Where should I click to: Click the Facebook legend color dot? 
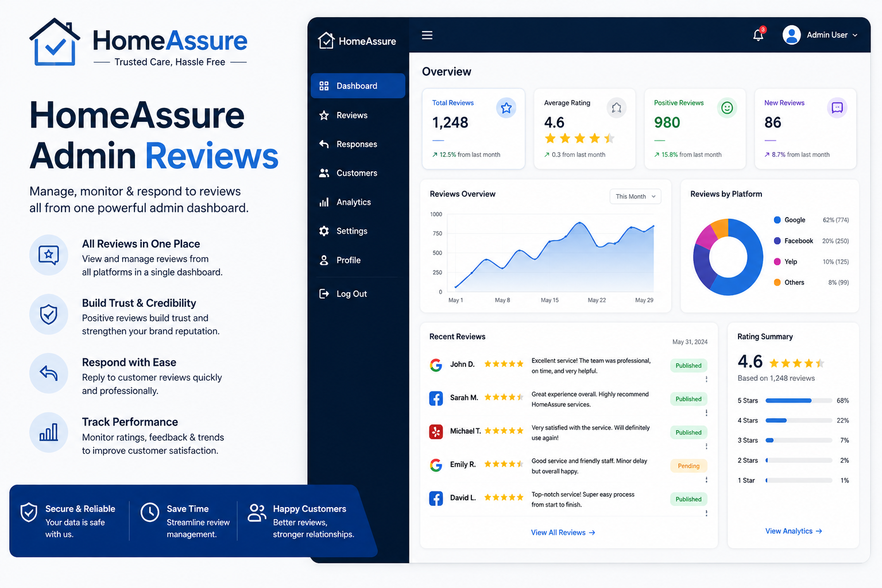point(777,241)
